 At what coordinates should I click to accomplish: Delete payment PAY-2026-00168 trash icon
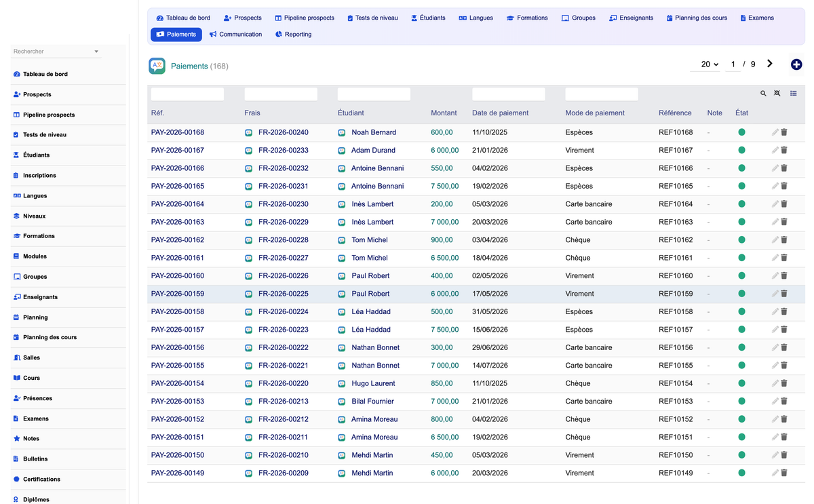[x=784, y=132]
